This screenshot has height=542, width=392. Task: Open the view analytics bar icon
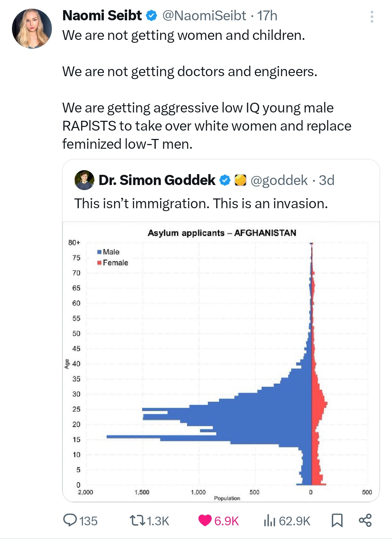point(269,521)
